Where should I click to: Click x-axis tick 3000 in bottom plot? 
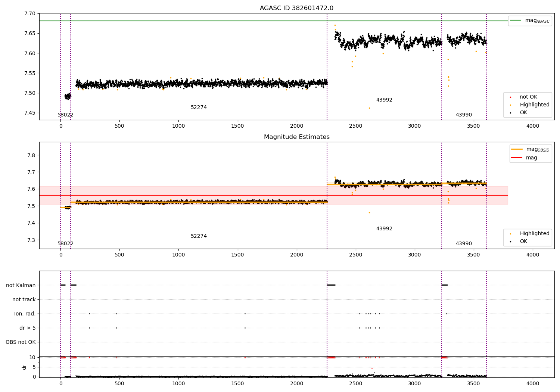415,383
